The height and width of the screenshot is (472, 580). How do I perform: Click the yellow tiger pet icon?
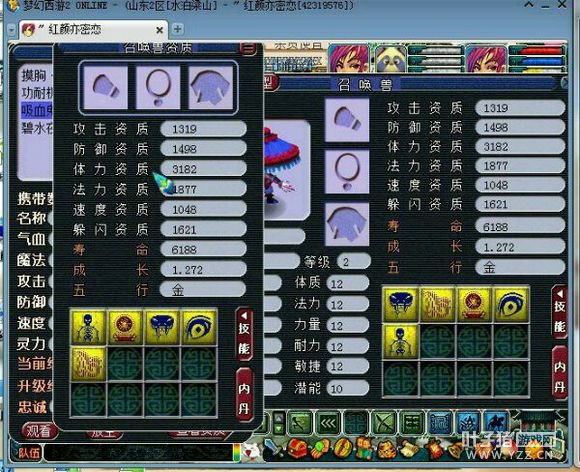click(387, 449)
